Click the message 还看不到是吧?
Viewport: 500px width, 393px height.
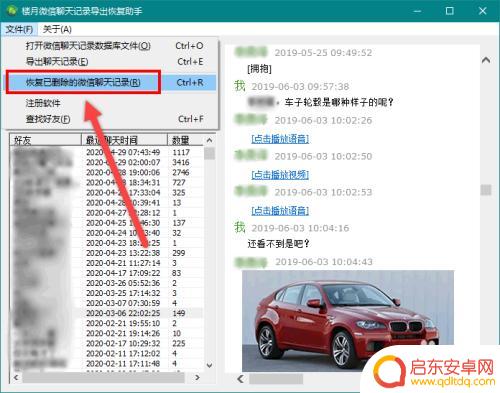click(278, 244)
